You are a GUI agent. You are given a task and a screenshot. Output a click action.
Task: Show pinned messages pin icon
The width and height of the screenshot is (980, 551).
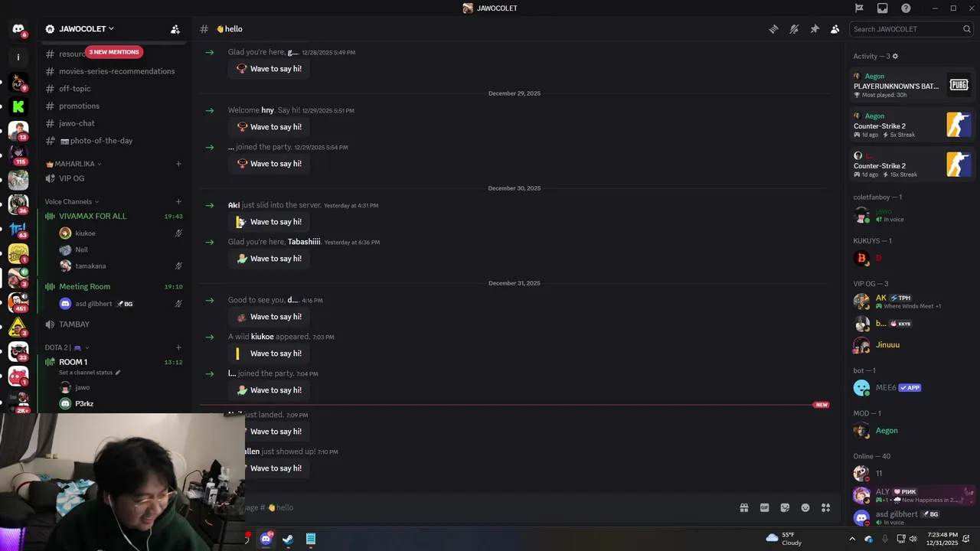coord(815,29)
